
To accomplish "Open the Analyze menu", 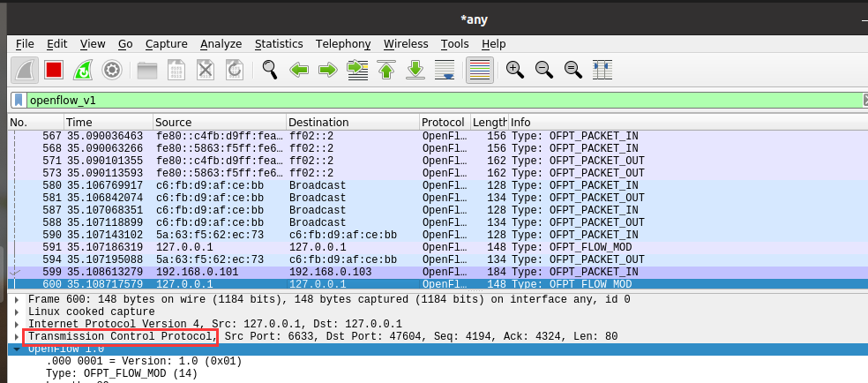I will pyautogui.click(x=221, y=44).
